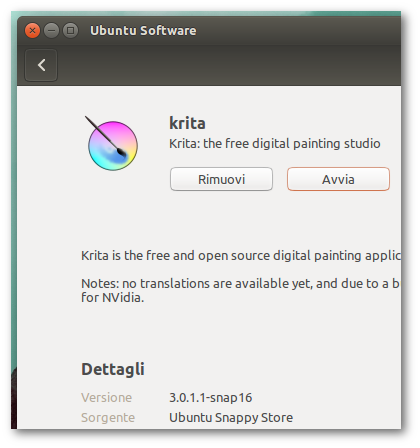Click the 'Versione' label

pyautogui.click(x=107, y=398)
